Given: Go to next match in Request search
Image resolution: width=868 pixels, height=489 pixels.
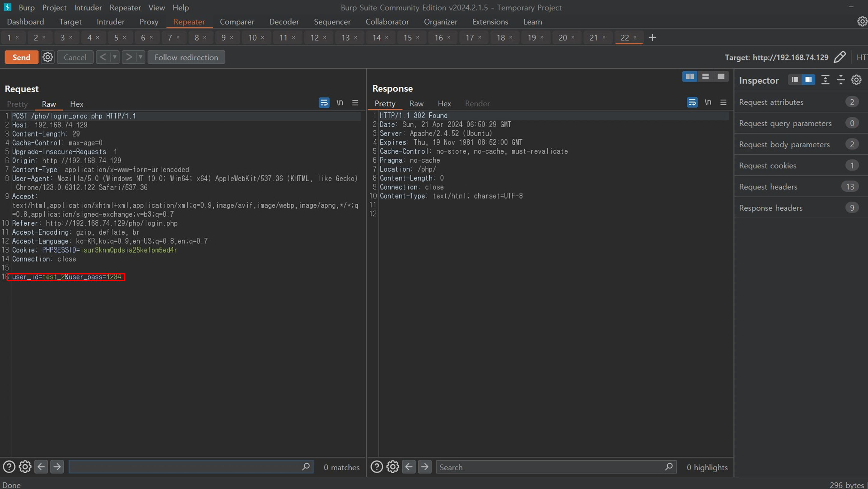Looking at the screenshot, I should pyautogui.click(x=57, y=467).
